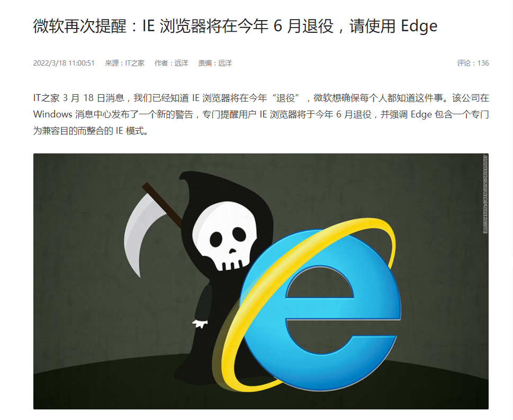Click the publish timestamp 2022/3/18 11:00:51

tap(64, 63)
